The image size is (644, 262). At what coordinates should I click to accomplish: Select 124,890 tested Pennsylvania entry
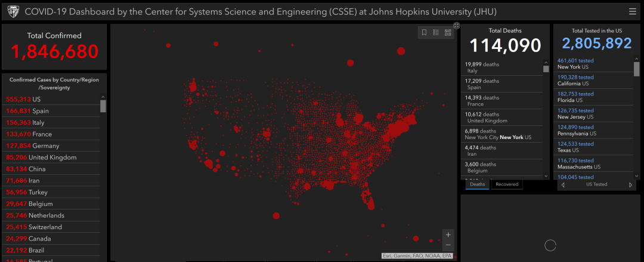[593, 130]
